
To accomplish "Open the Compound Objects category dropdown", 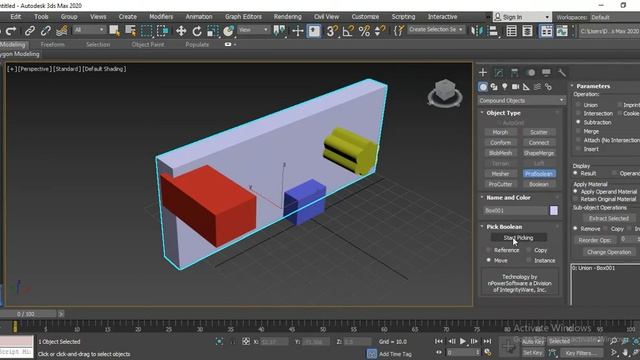I will click(522, 100).
